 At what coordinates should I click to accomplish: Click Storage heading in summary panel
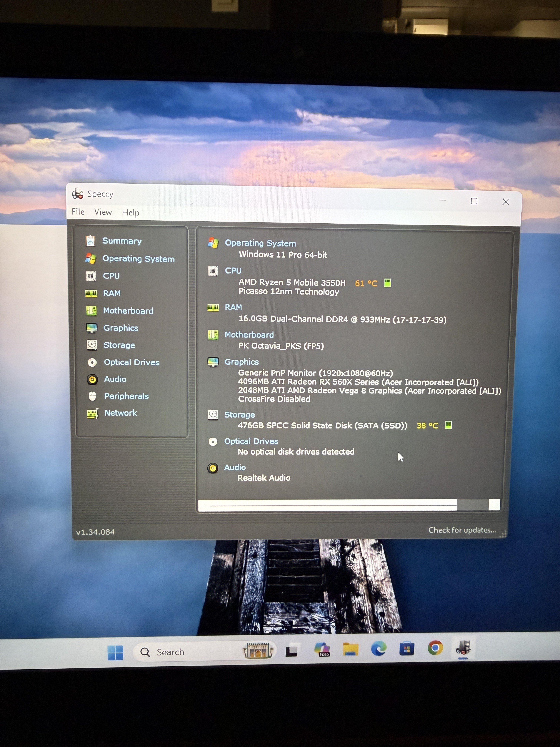click(x=240, y=415)
